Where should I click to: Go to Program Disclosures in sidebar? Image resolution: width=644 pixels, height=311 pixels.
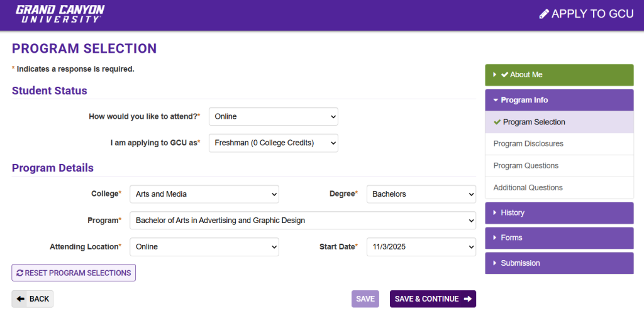pyautogui.click(x=528, y=144)
